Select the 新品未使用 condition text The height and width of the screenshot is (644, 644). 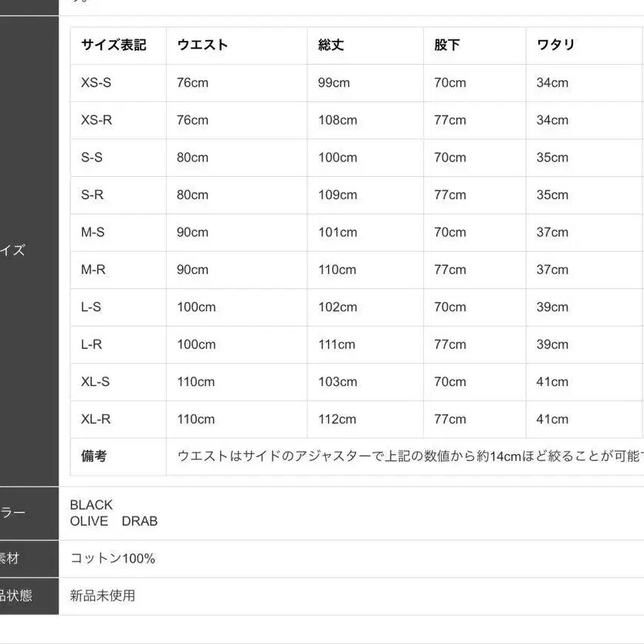pos(103,595)
